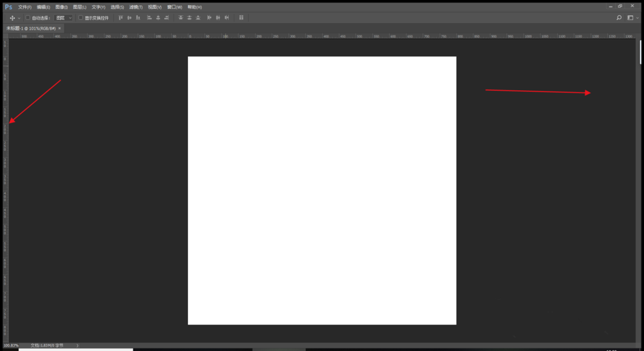Screen dimensions: 644x351
Task: Click the distribute vertical centers icon
Action: pos(189,17)
